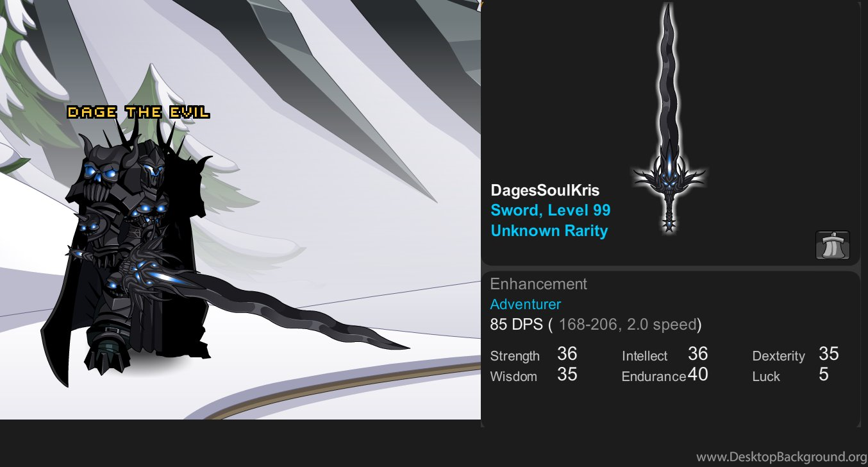This screenshot has height=467, width=868.
Task: Click the 85 DPS stat line
Action: pos(596,325)
